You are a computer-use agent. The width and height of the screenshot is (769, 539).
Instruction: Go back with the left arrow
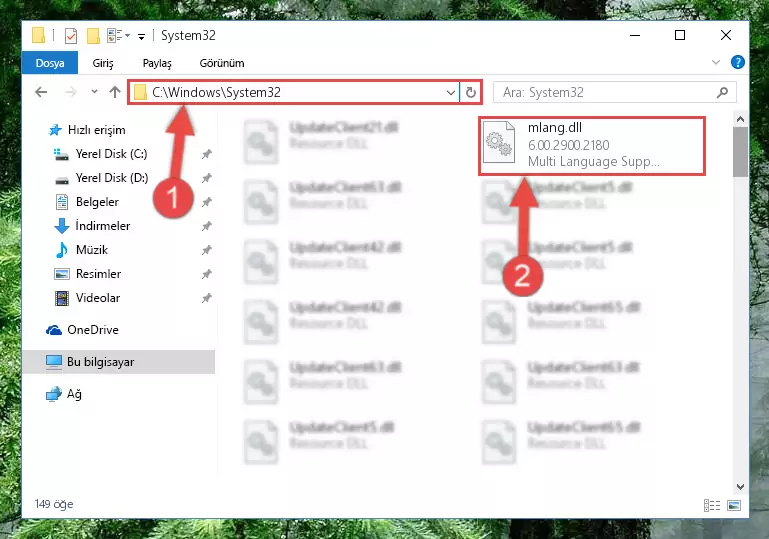(42, 92)
